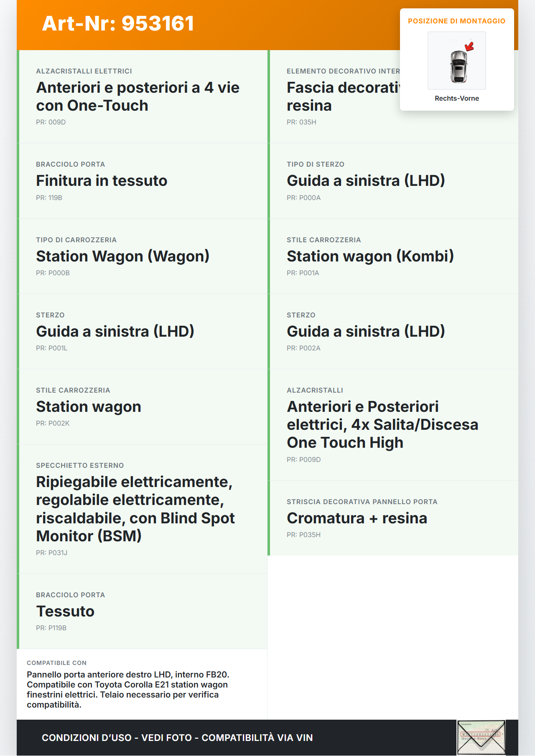Select the Alzacristalli Elettrici card PR 009D

click(138, 96)
